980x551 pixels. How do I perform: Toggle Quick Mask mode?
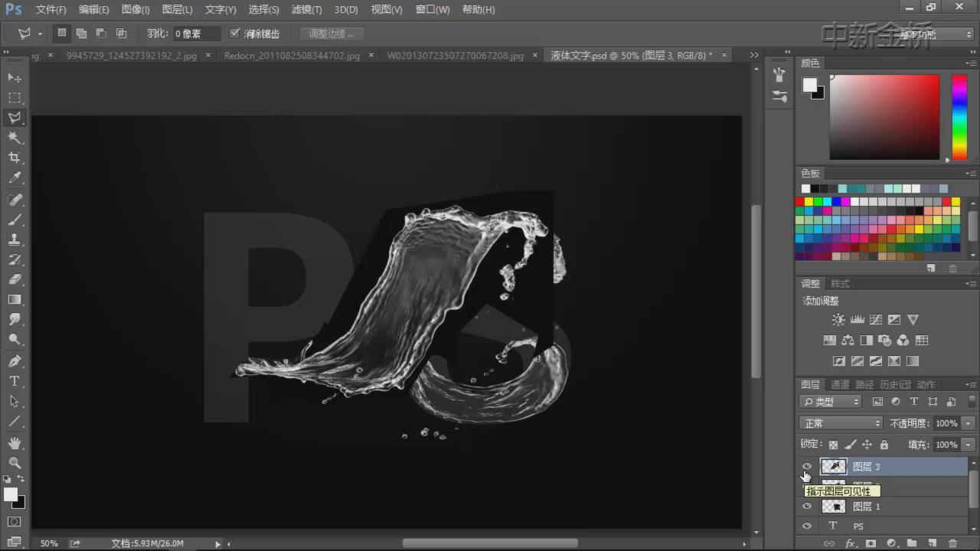15,522
